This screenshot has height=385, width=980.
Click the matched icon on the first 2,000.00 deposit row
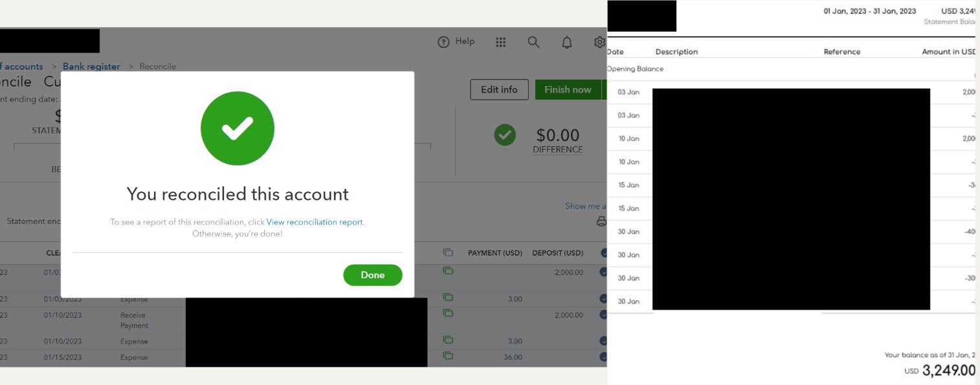tap(448, 270)
